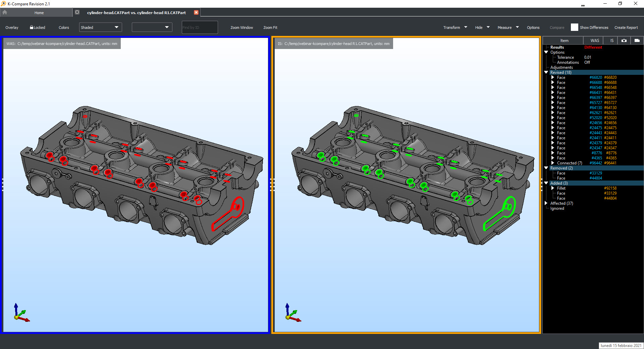This screenshot has width=644, height=349.
Task: Select Face #65727 row
Action: 593,103
